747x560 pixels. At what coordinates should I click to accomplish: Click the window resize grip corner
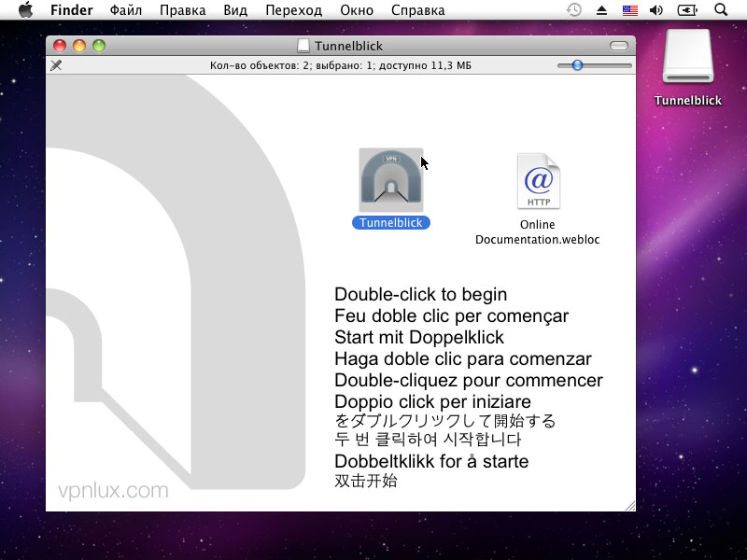[629, 506]
